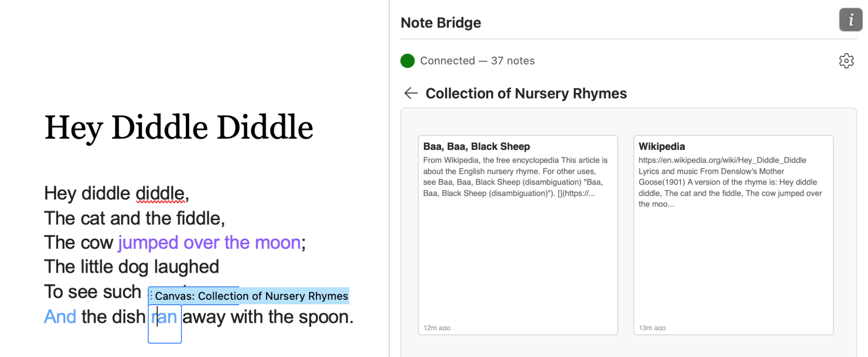Viewport: 868px width, 357px height.
Task: Click the text caret inside the 'ran' box
Action: pos(157,317)
